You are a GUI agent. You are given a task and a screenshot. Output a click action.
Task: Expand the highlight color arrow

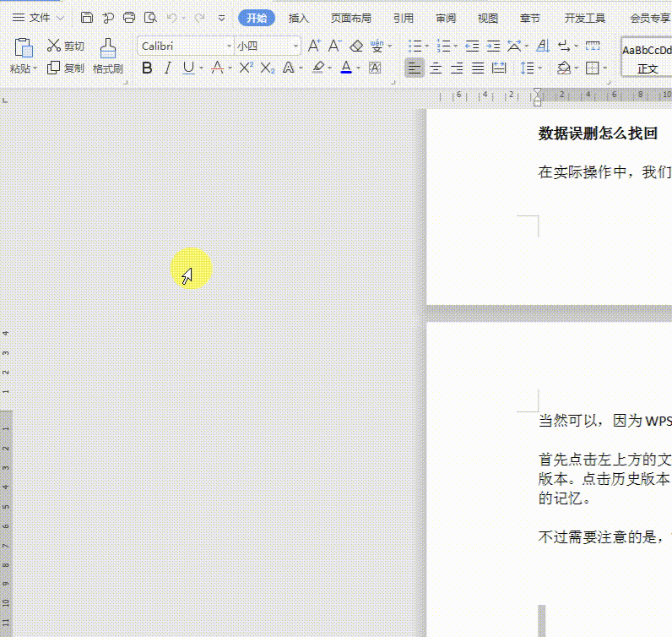[x=329, y=68]
